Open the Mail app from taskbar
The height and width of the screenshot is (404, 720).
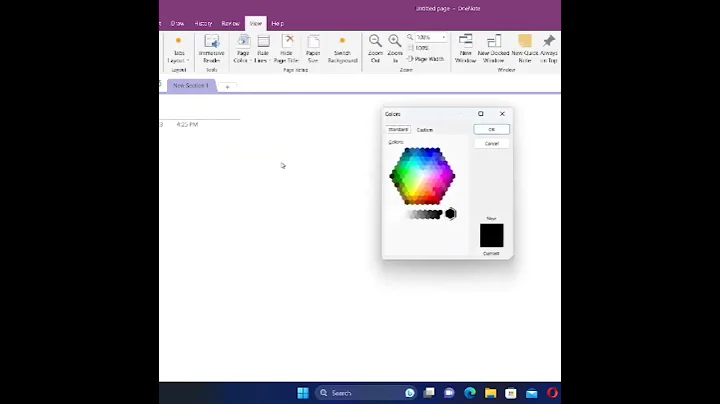coord(532,393)
